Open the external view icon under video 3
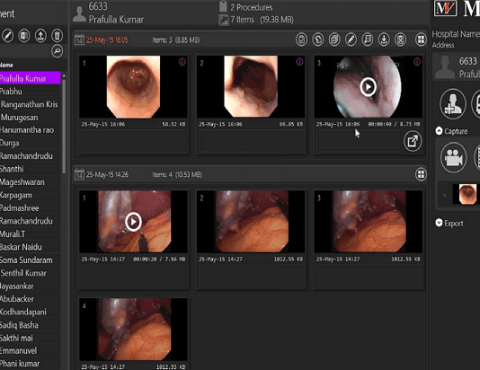 pyautogui.click(x=413, y=141)
